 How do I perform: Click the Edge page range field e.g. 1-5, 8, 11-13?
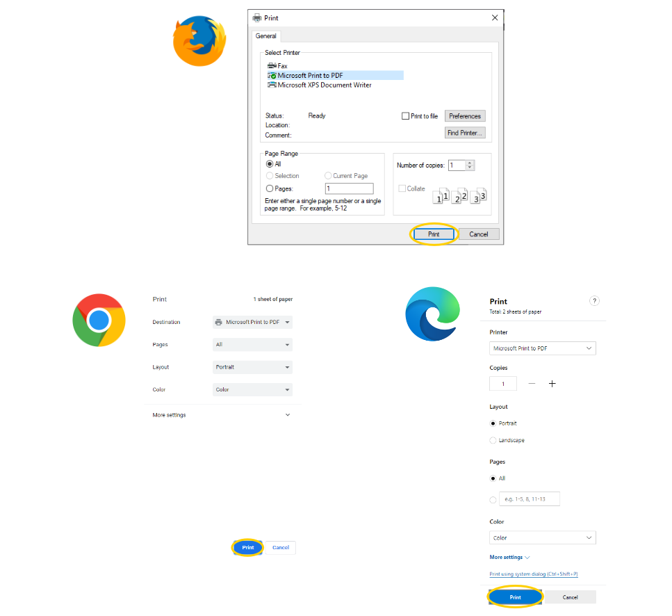(x=530, y=499)
